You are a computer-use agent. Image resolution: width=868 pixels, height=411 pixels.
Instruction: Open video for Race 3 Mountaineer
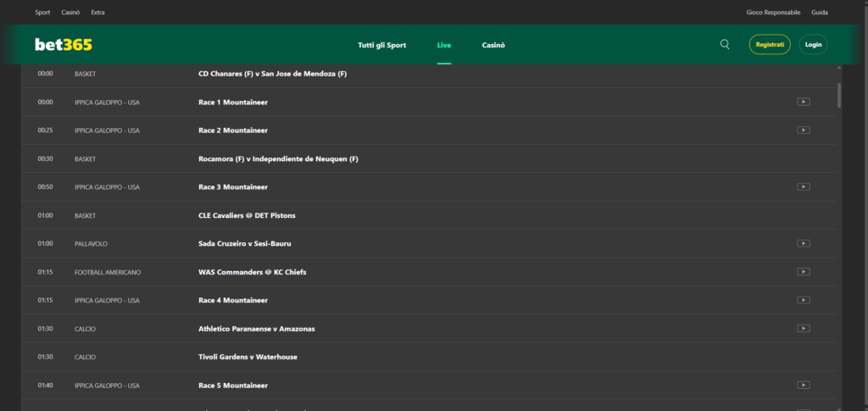[x=803, y=186]
